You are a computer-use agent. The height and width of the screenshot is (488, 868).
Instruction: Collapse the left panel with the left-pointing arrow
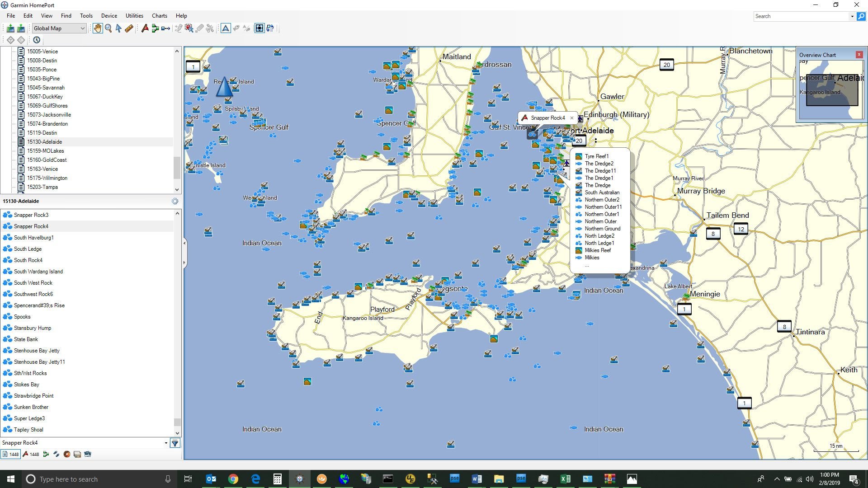pyautogui.click(x=184, y=243)
